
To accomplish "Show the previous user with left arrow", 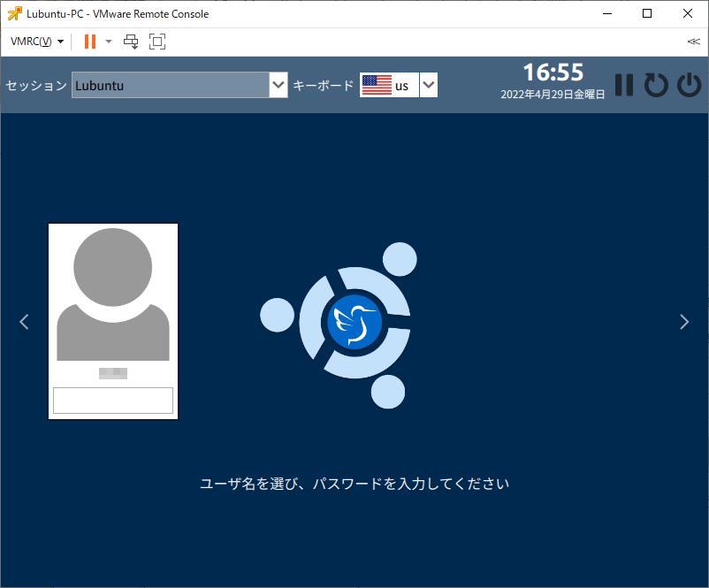I will (x=24, y=322).
